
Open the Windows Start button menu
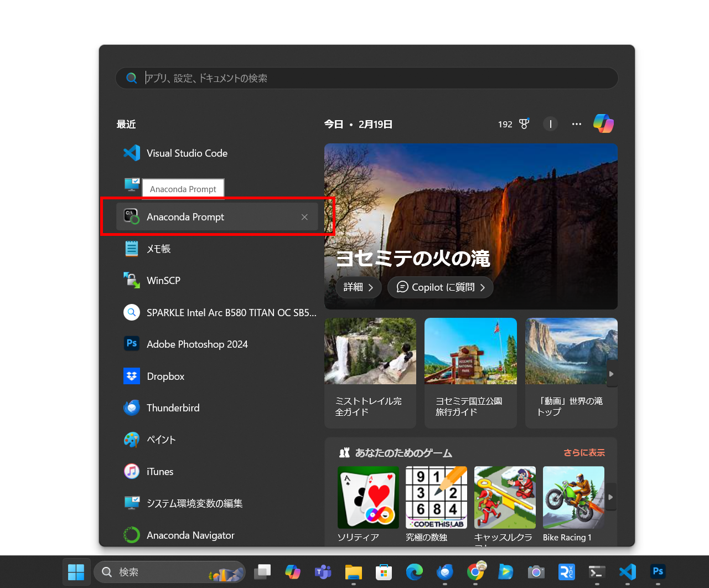pos(76,572)
